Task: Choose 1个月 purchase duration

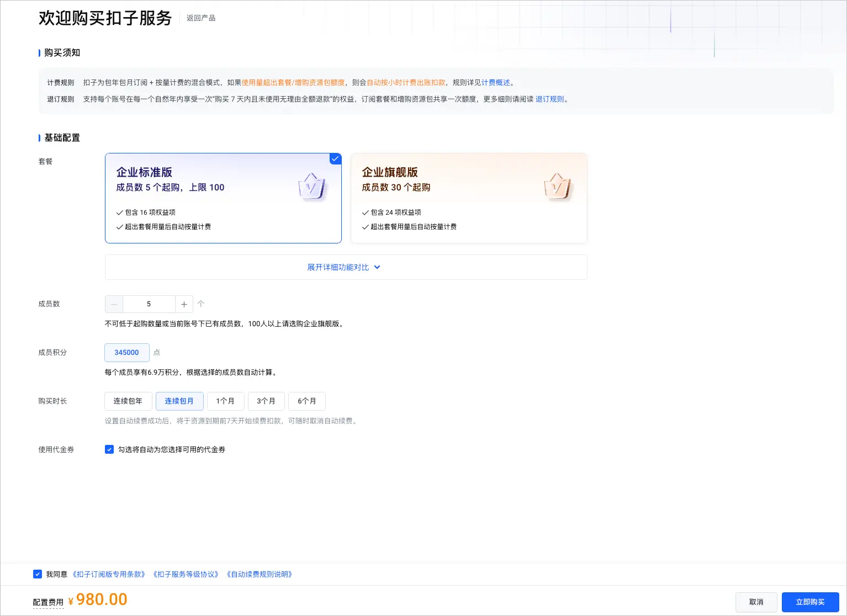Action: point(225,401)
